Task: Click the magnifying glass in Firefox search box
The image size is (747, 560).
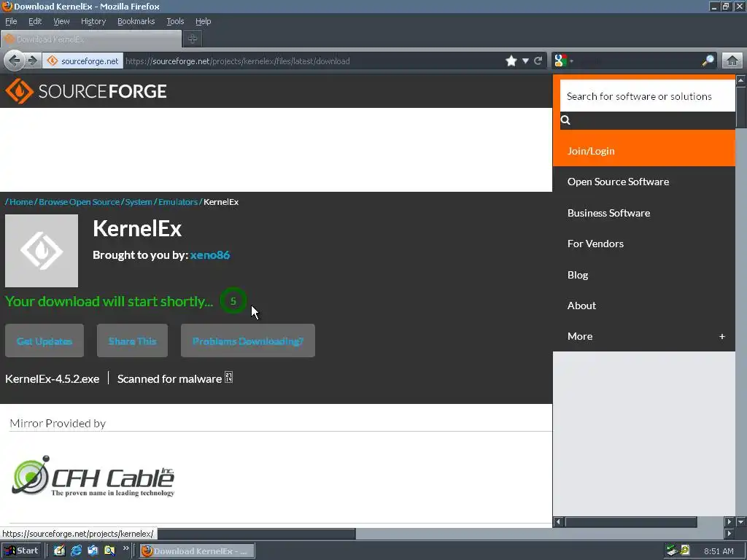Action: point(708,61)
